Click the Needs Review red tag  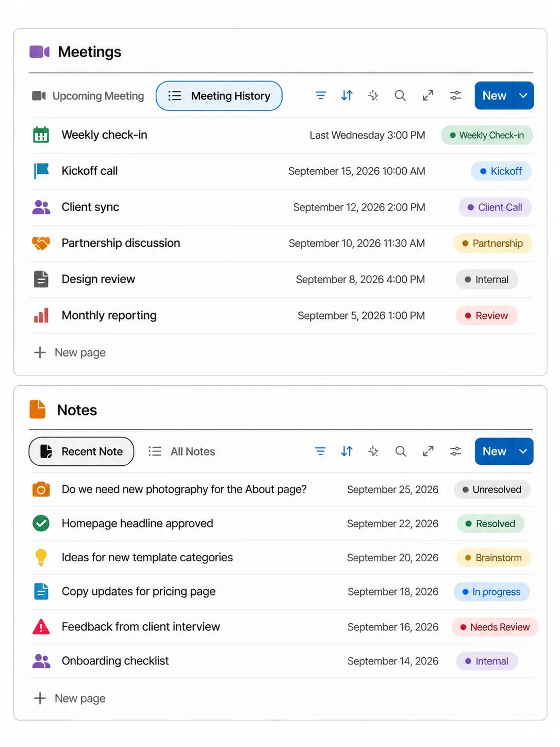tap(495, 627)
